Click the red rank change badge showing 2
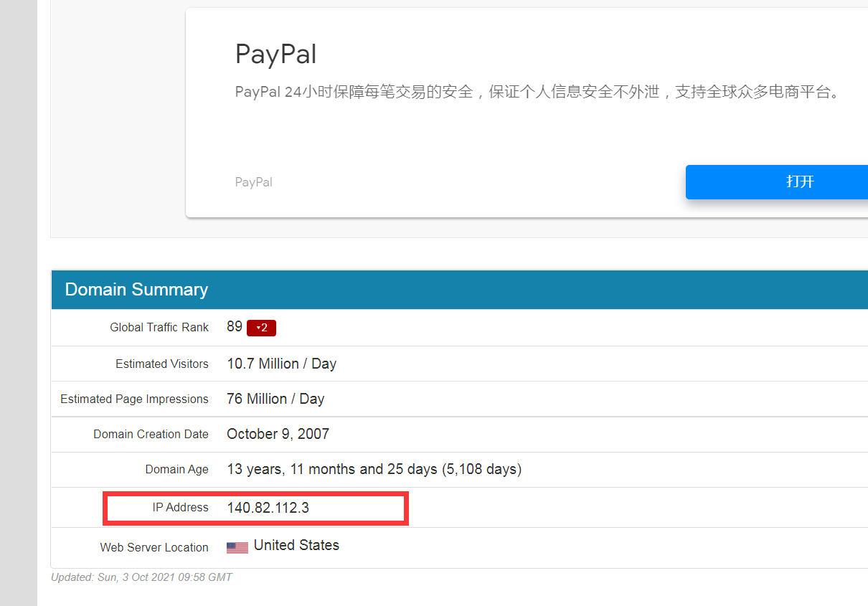Viewport: 868px width, 606px height. coord(261,328)
